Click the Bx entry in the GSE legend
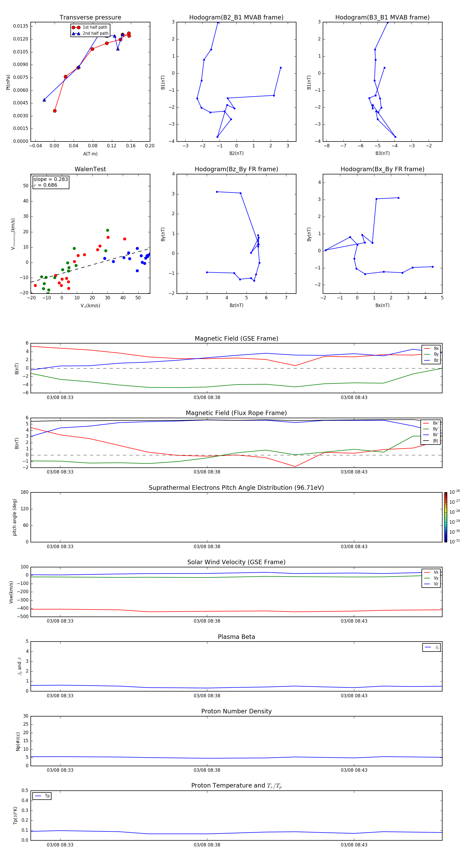 click(x=431, y=349)
